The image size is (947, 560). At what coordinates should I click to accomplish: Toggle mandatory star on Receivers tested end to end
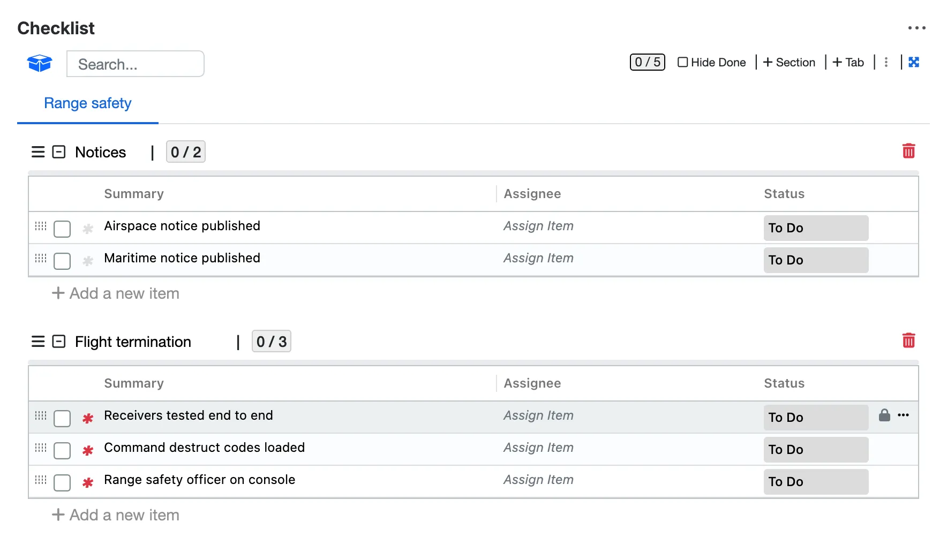click(88, 418)
